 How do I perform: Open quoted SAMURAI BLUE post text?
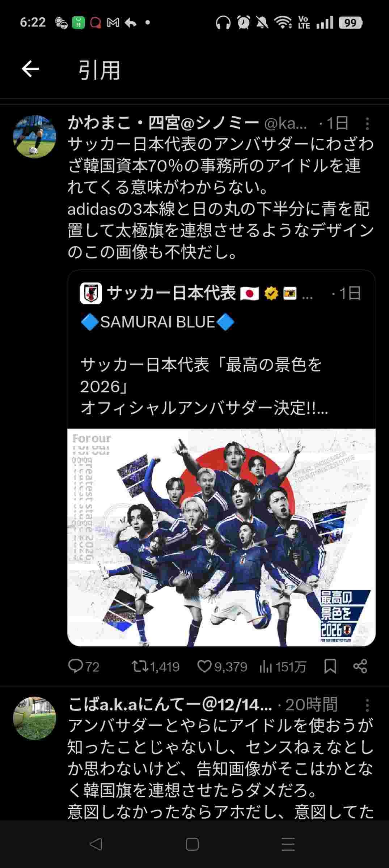204,365
